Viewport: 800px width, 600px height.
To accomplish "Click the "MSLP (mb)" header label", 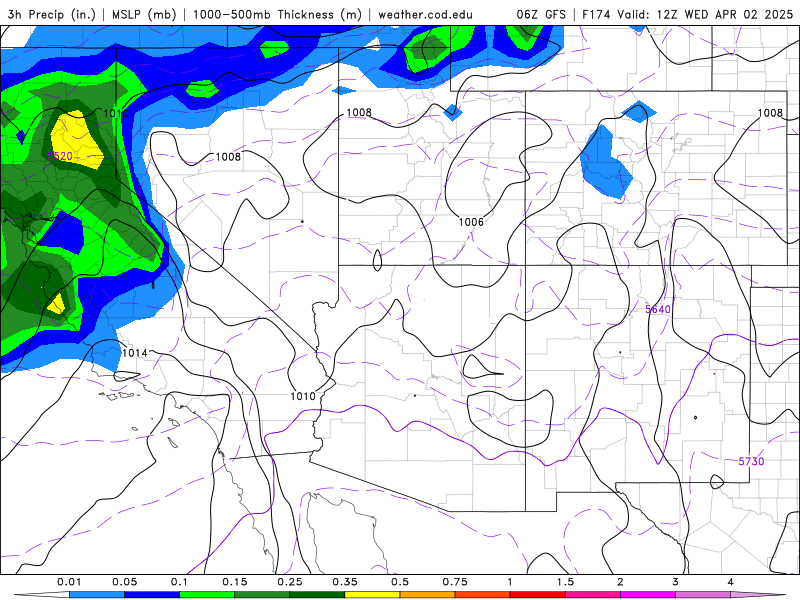I will (x=144, y=14).
